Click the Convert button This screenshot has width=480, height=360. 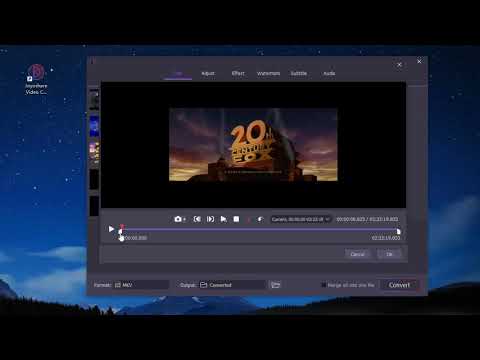[399, 285]
